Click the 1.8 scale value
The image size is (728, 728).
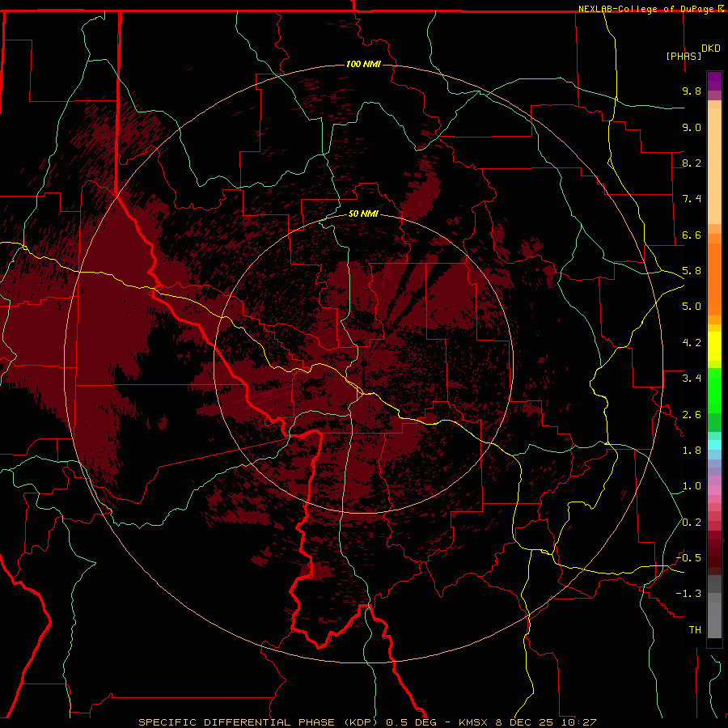tap(692, 451)
